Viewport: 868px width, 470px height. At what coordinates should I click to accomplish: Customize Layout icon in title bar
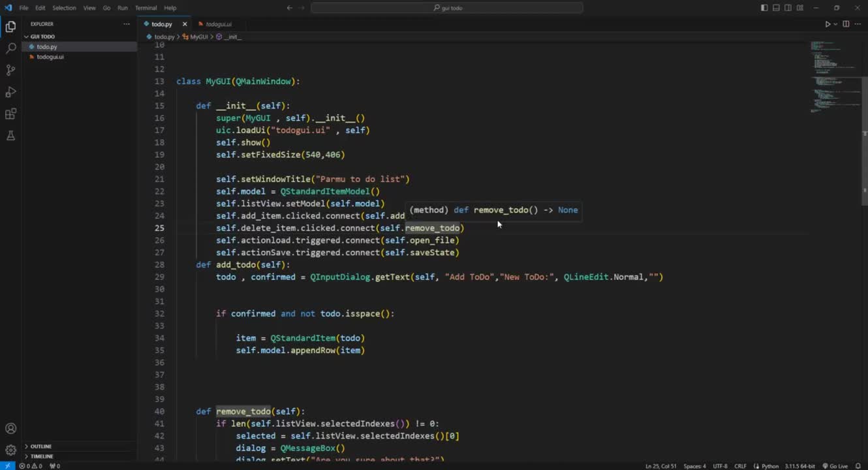point(801,8)
